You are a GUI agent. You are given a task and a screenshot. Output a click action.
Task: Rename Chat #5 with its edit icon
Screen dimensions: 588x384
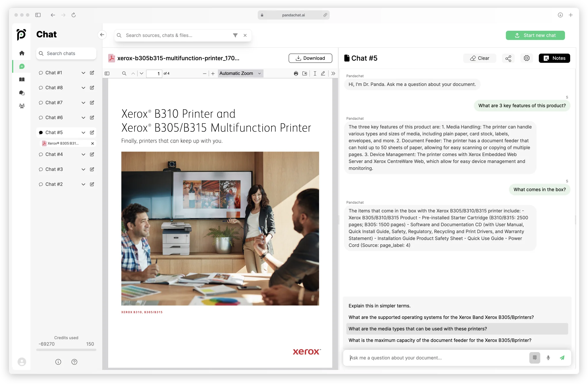pyautogui.click(x=92, y=133)
